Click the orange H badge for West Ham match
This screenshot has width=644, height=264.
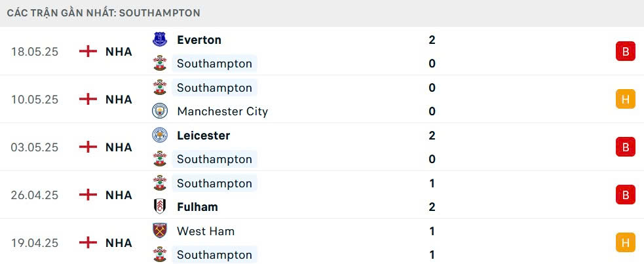(625, 242)
